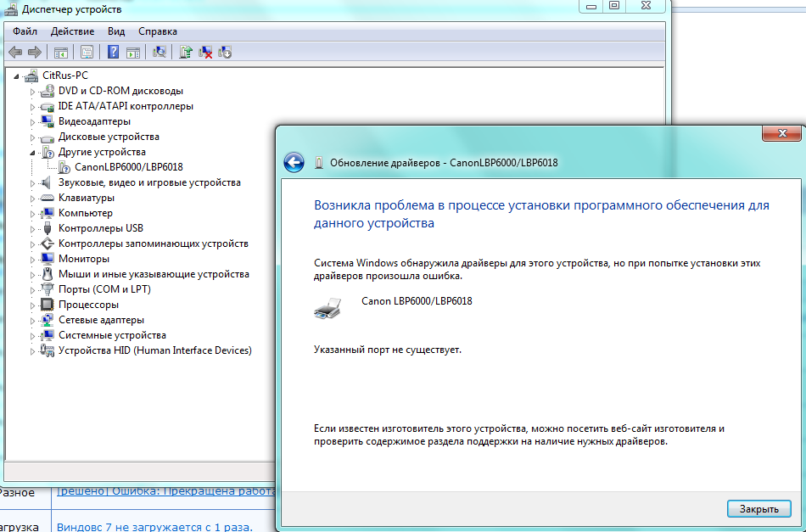This screenshot has height=532, width=806.
Task: Click the Закрыть button
Action: click(758, 509)
